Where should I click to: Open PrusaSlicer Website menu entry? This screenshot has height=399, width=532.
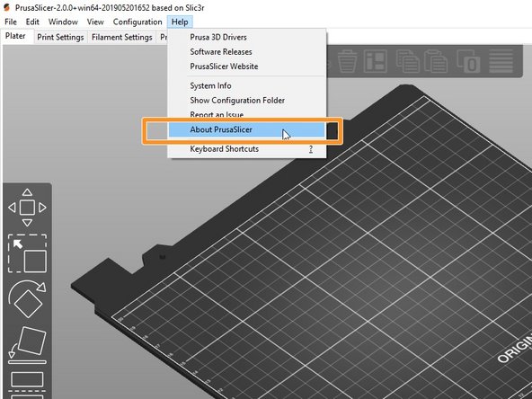[247, 66]
